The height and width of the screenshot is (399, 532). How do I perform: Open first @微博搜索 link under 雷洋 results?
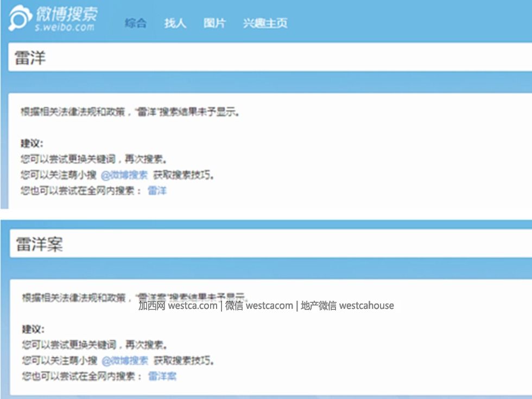[x=124, y=175]
